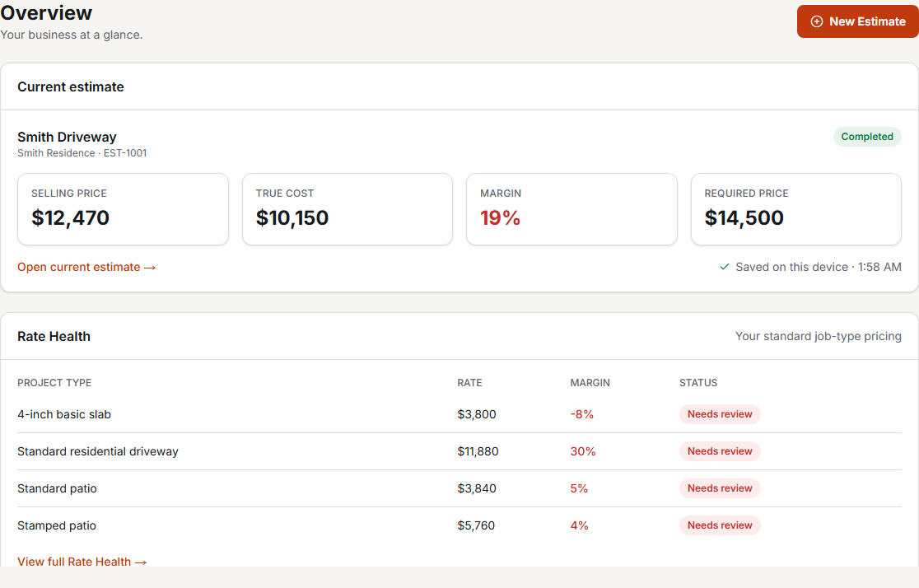Screen dimensions: 919x588
Task: Select the Stamped patio row
Action: 459,525
